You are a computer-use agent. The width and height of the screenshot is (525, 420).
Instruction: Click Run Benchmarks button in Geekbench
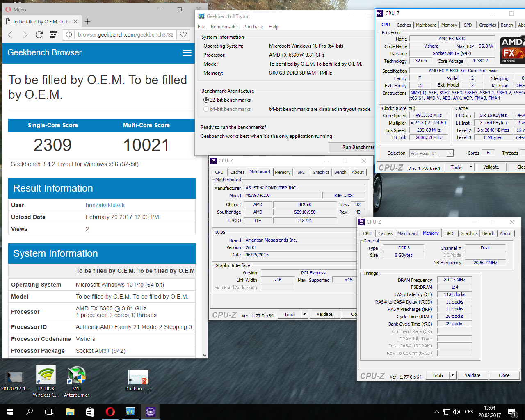pos(352,147)
